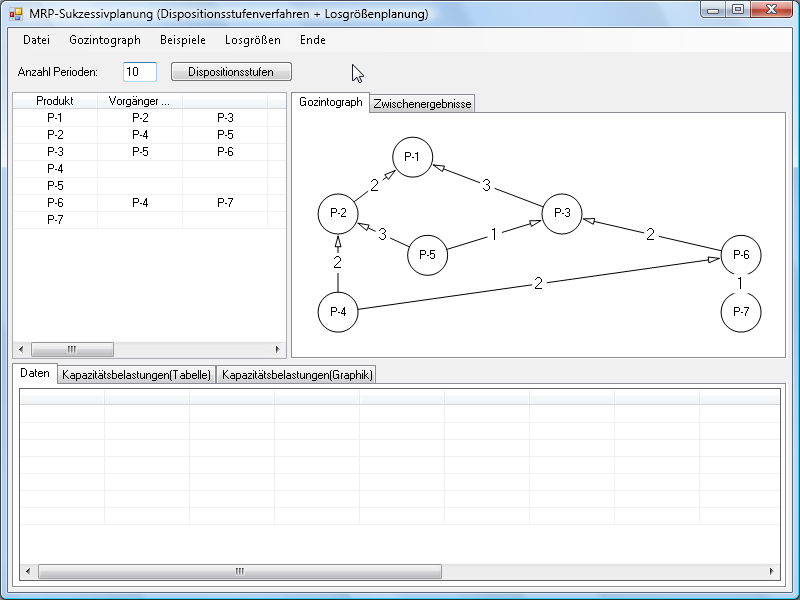Open the Kapazitätsbelastungen(Graphik) tab
This screenshot has width=800, height=600.
(297, 375)
